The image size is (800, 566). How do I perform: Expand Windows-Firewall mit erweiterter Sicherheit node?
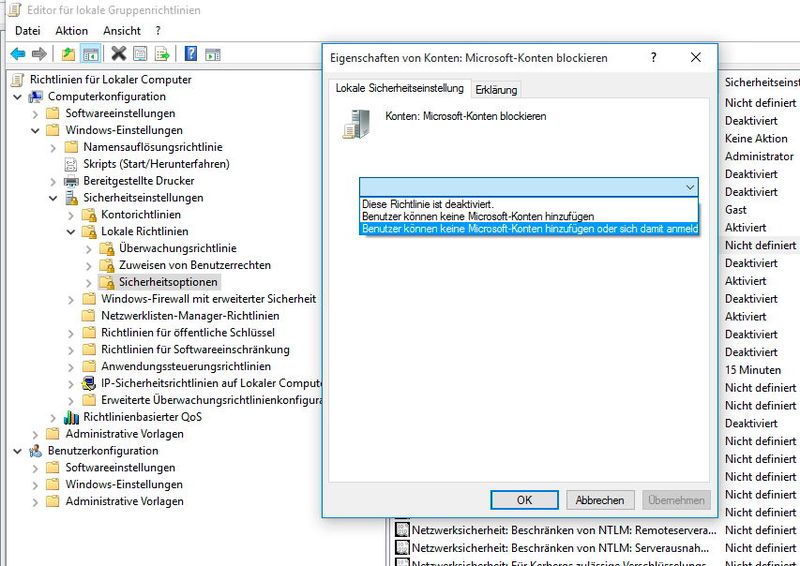pos(71,299)
